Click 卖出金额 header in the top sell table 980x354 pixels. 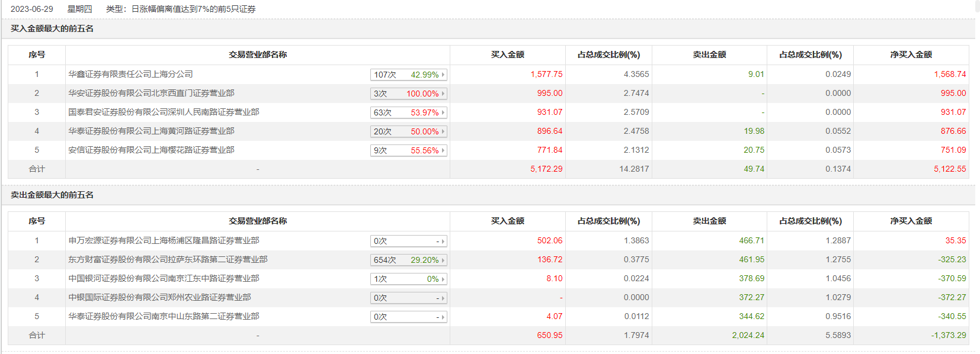pyautogui.click(x=709, y=221)
